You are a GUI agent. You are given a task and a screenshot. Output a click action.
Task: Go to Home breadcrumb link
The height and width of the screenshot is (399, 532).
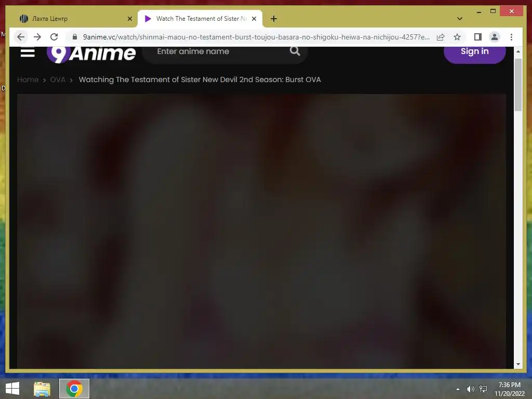[x=28, y=79]
